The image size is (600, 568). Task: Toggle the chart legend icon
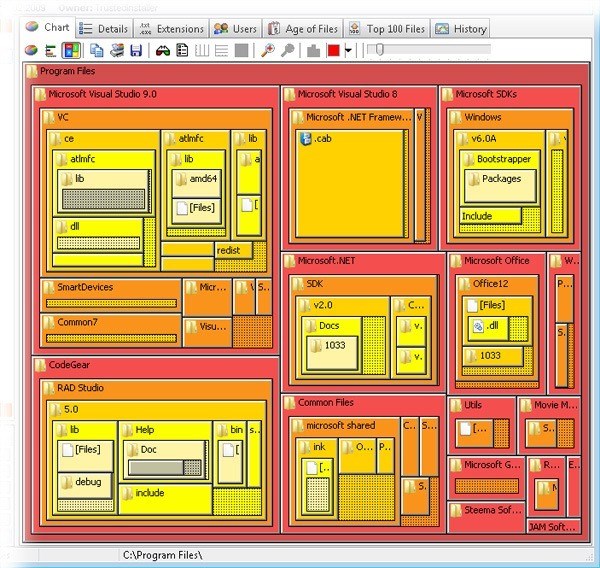(x=182, y=50)
